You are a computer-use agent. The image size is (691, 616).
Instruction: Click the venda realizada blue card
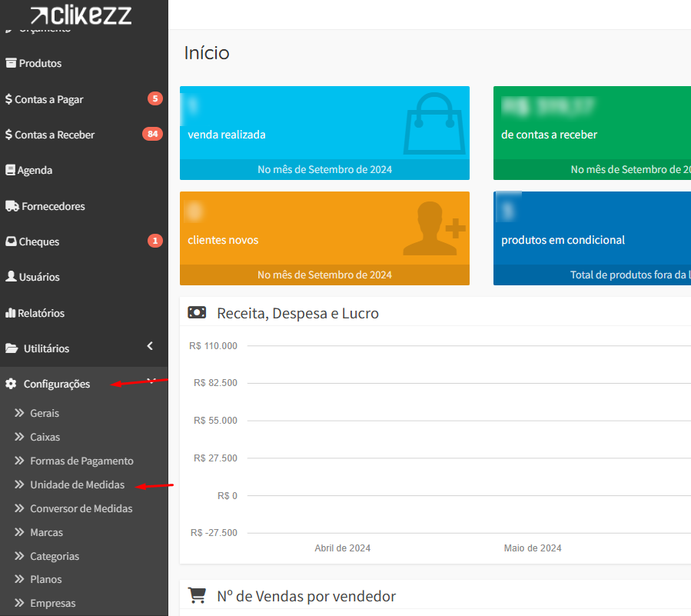[x=324, y=132]
